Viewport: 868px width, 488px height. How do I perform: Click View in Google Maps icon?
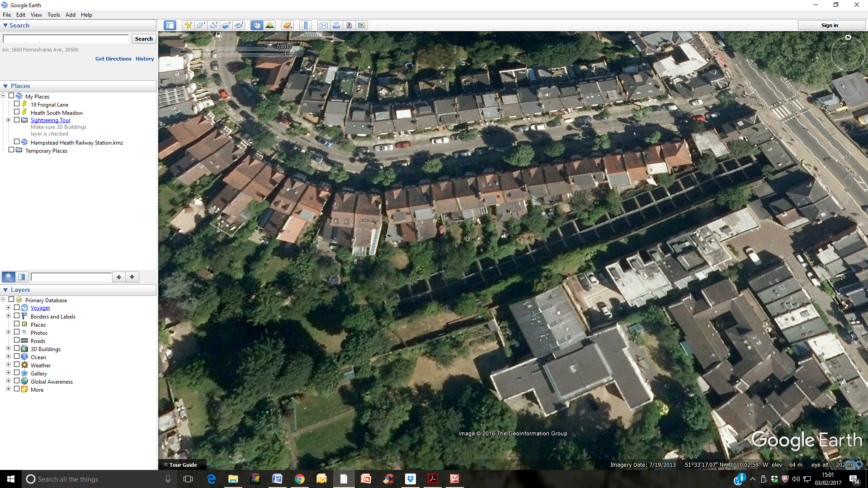coord(362,25)
